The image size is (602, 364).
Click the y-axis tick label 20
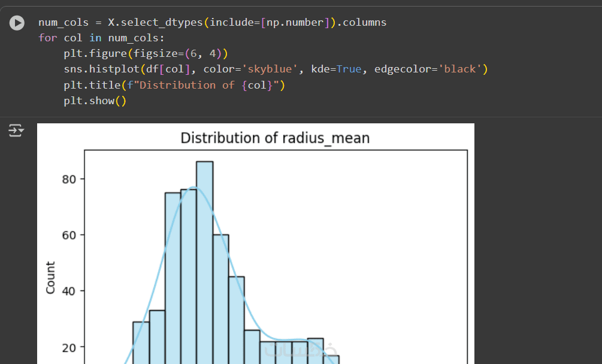click(x=69, y=347)
